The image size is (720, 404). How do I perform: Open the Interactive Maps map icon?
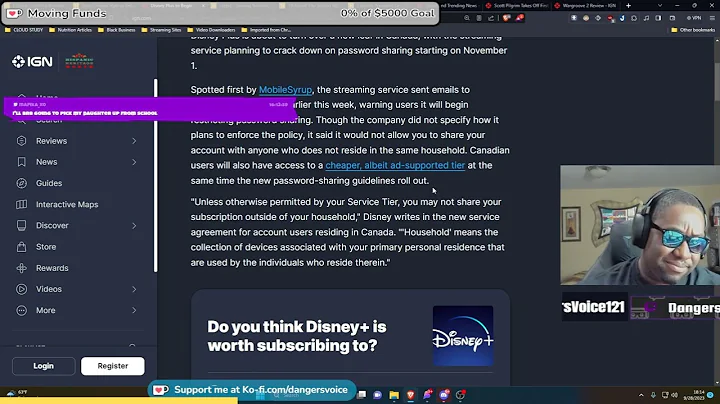click(x=22, y=204)
